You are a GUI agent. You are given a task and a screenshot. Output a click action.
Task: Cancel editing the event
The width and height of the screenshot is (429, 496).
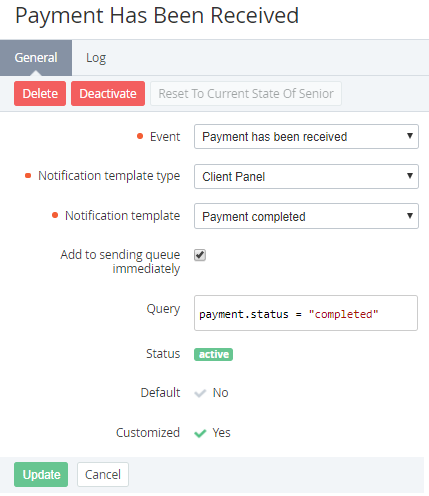(x=103, y=474)
